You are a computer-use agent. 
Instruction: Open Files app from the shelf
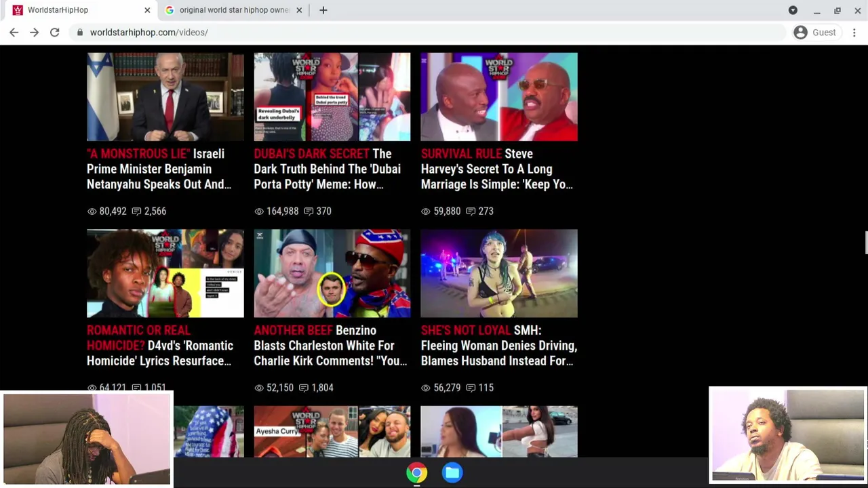tap(452, 473)
